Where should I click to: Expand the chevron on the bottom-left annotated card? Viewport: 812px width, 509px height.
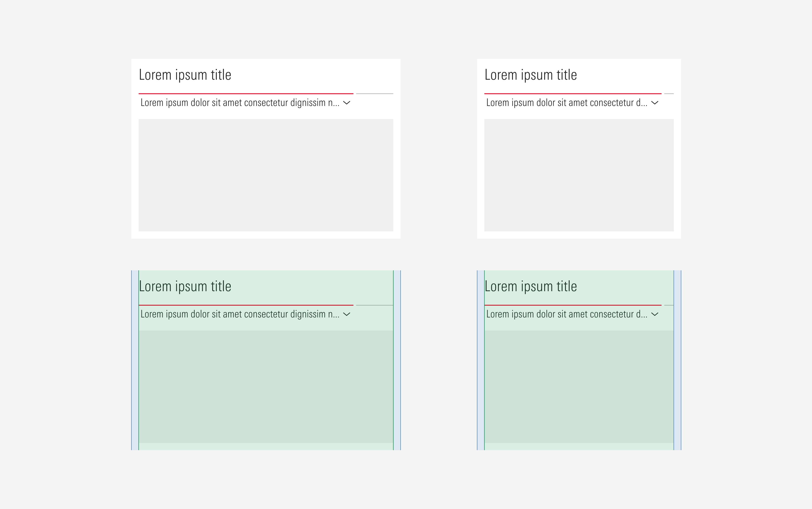pos(347,314)
